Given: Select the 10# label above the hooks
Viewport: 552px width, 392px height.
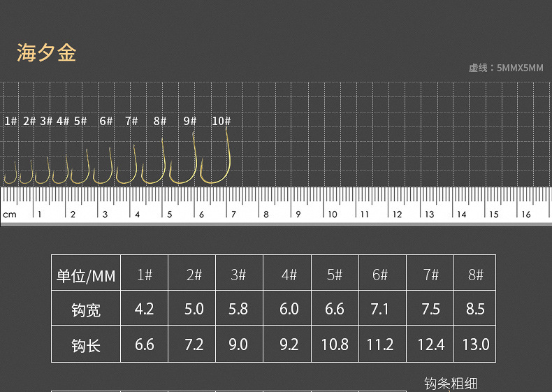Looking at the screenshot, I should pyautogui.click(x=221, y=121).
